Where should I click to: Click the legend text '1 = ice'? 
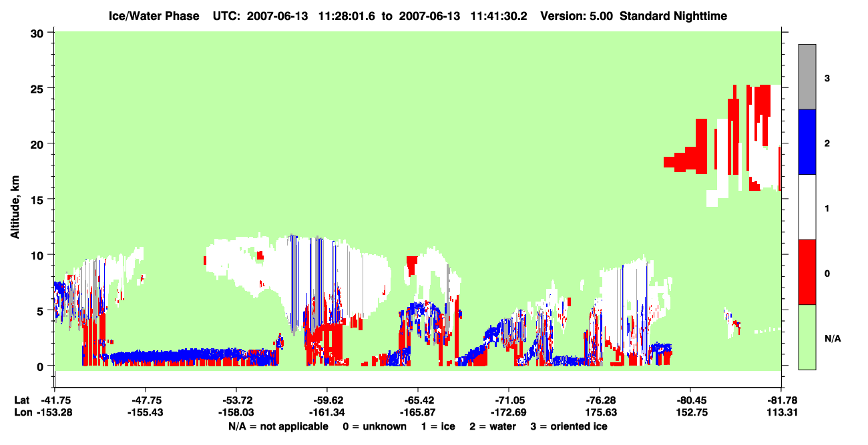[438, 426]
